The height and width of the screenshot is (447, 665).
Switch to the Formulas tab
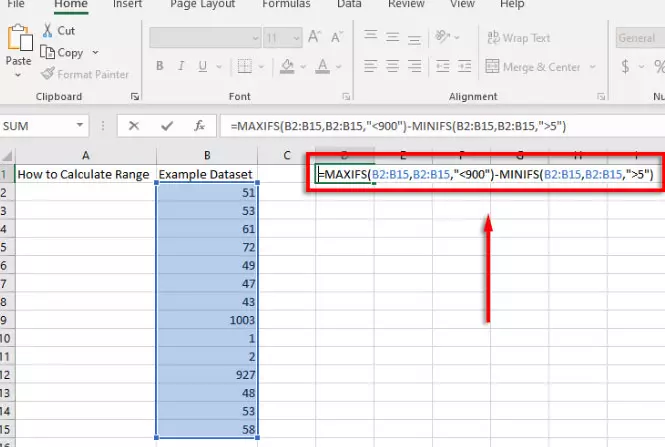point(286,4)
